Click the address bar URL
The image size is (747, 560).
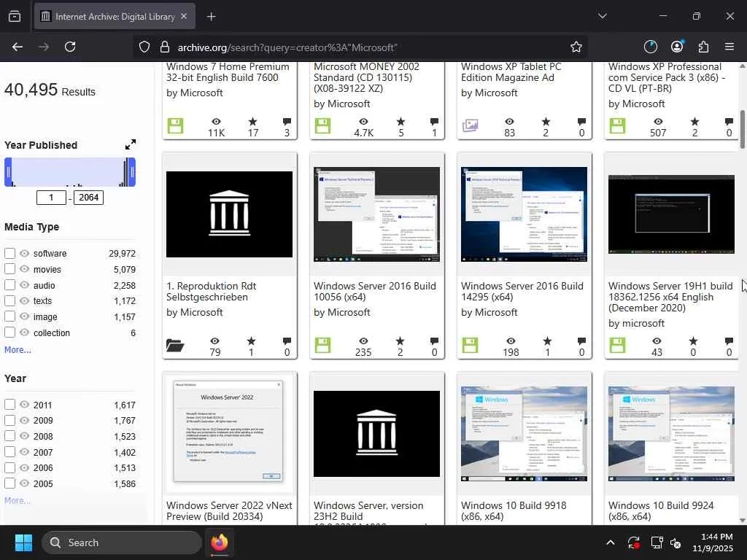pyautogui.click(x=287, y=47)
